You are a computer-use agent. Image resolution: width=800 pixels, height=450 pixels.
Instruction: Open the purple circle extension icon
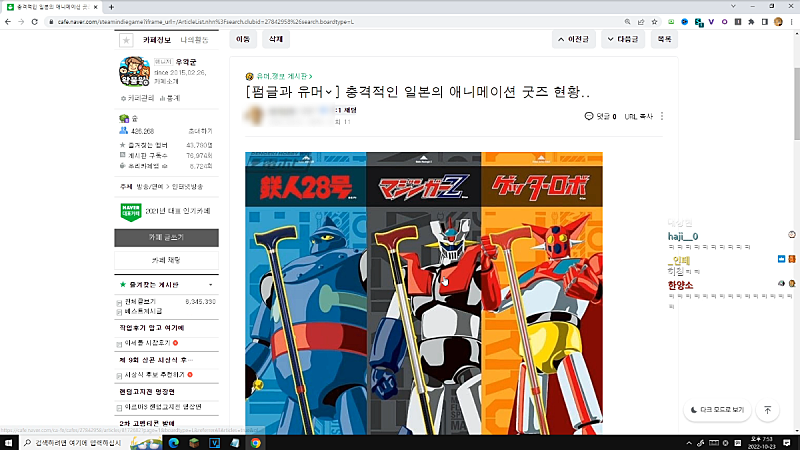point(724,22)
